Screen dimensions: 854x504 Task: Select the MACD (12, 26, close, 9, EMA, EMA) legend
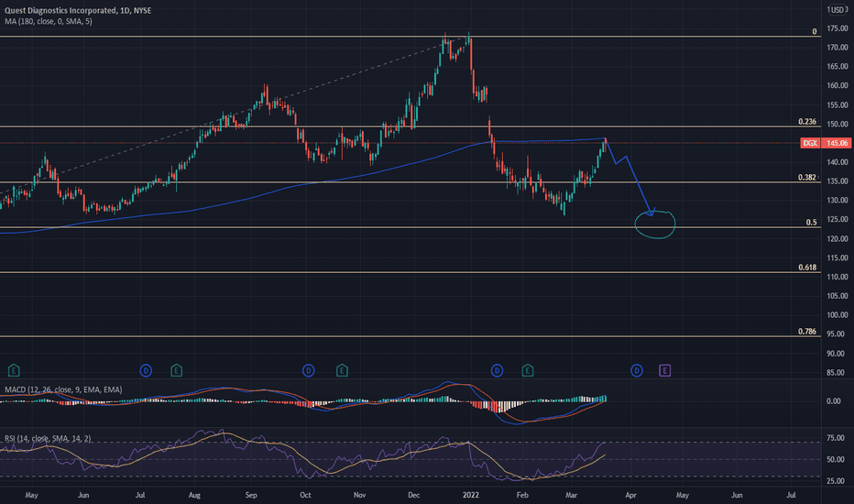[x=63, y=389]
